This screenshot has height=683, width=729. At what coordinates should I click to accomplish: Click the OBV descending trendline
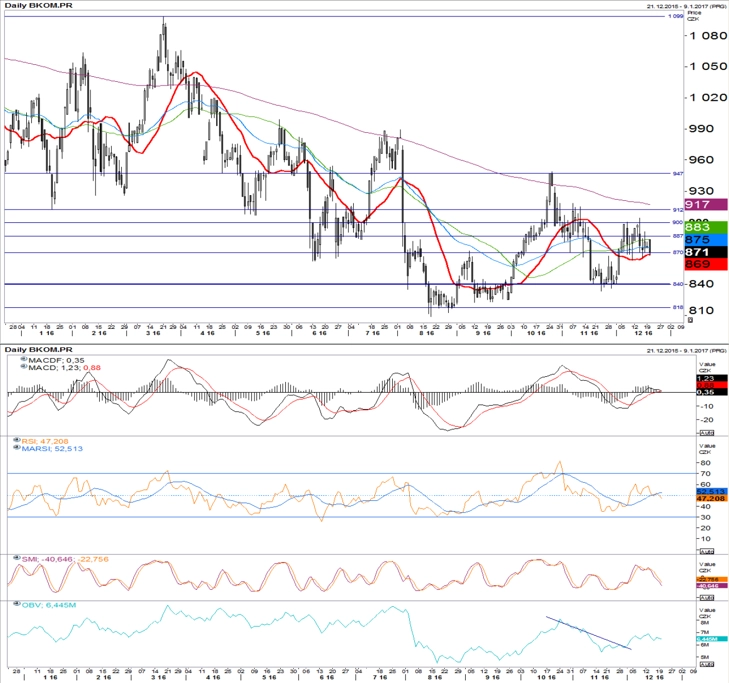point(589,633)
